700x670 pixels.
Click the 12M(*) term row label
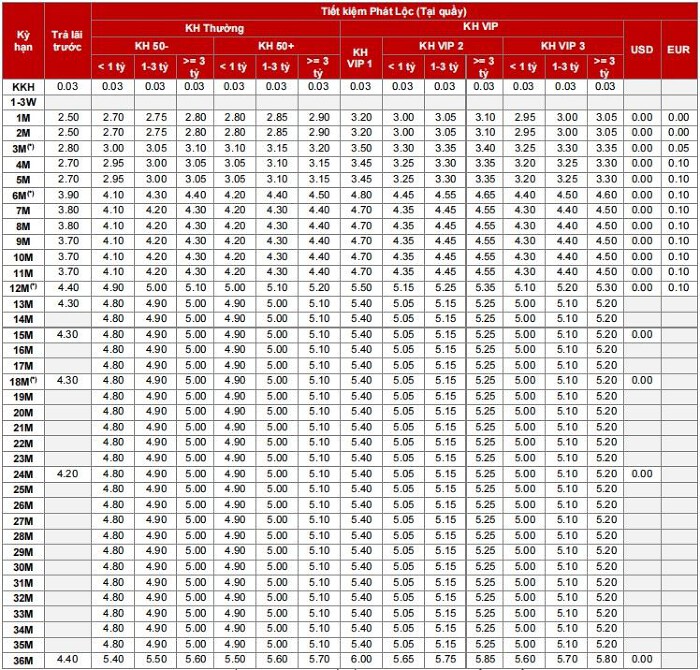pyautogui.click(x=23, y=288)
